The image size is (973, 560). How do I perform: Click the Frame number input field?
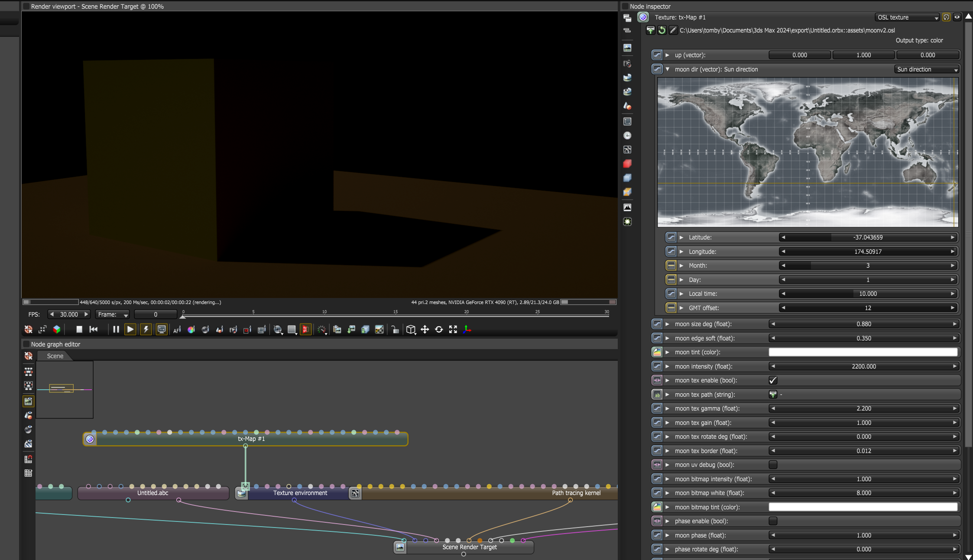[156, 314]
